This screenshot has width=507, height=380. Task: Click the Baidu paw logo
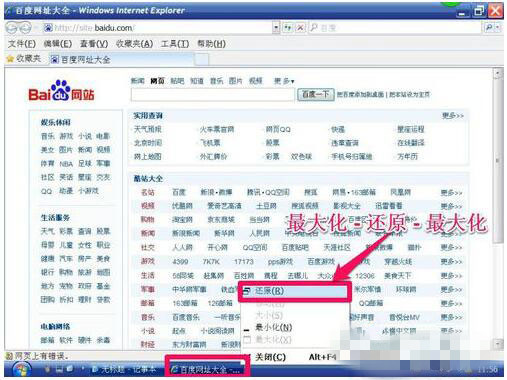pos(61,90)
